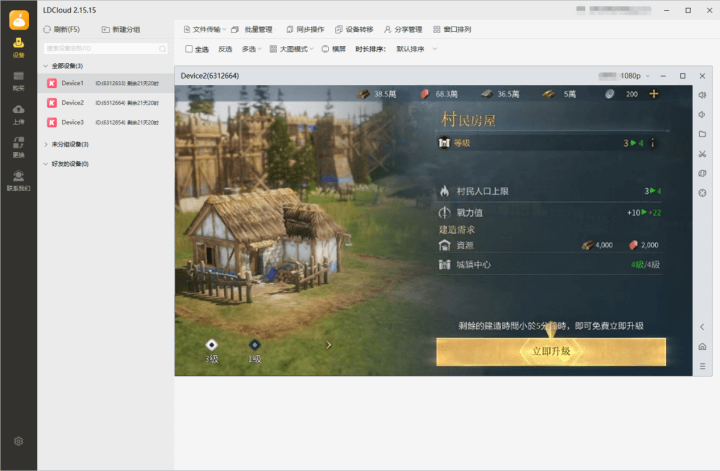Open the folder icon in device toolbar
Screen dimensions: 720x471
pos(702,134)
